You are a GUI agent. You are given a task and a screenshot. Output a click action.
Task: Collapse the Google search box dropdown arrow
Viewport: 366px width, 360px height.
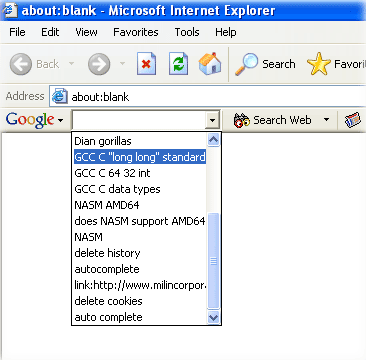pyautogui.click(x=212, y=120)
